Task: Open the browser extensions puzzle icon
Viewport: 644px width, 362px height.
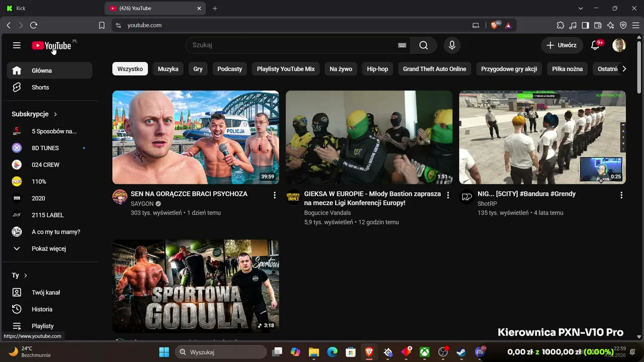Action: click(x=560, y=25)
